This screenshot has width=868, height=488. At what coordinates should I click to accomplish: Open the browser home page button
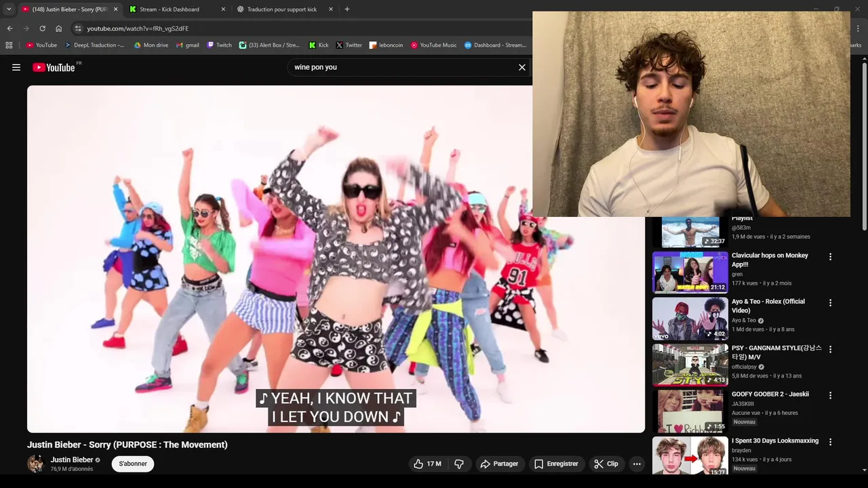click(58, 28)
